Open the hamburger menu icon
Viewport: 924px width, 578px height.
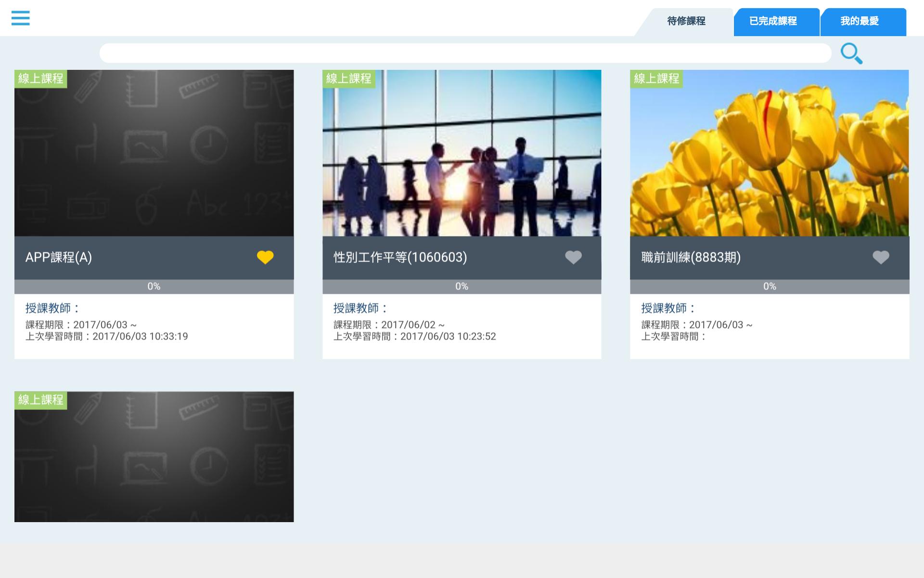point(21,18)
